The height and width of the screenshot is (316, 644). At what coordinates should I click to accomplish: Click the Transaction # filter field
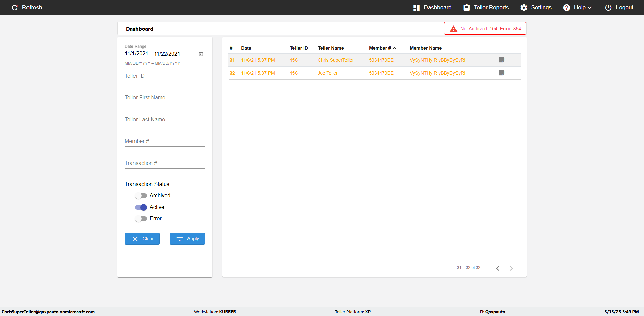(165, 163)
